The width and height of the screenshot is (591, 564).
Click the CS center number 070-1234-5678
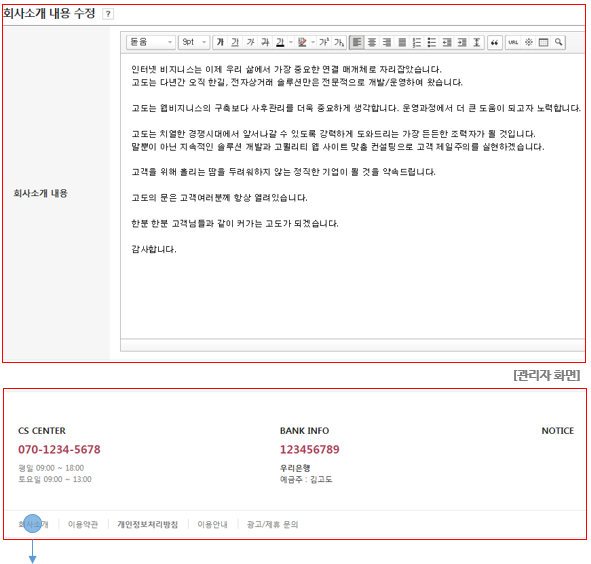click(59, 449)
